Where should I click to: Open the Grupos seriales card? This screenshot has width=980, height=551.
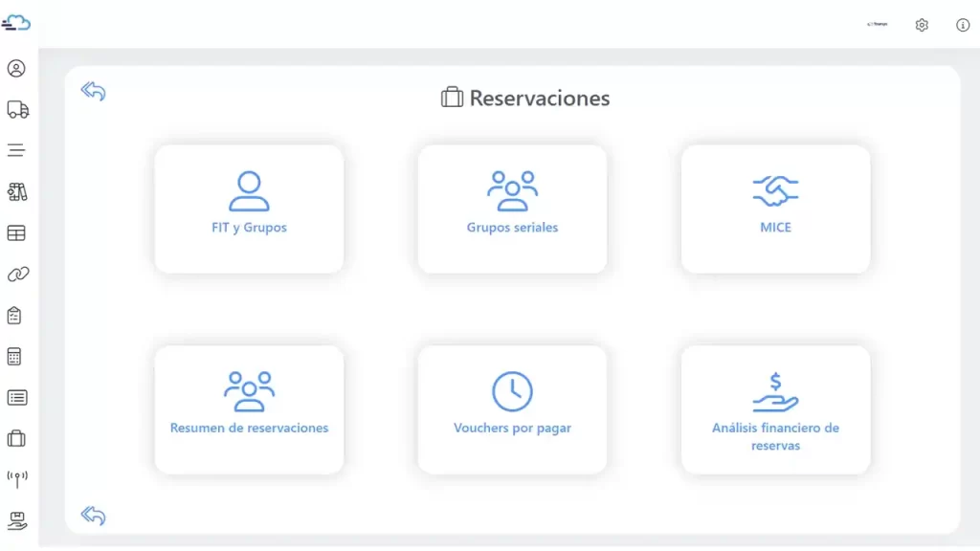pyautogui.click(x=512, y=209)
